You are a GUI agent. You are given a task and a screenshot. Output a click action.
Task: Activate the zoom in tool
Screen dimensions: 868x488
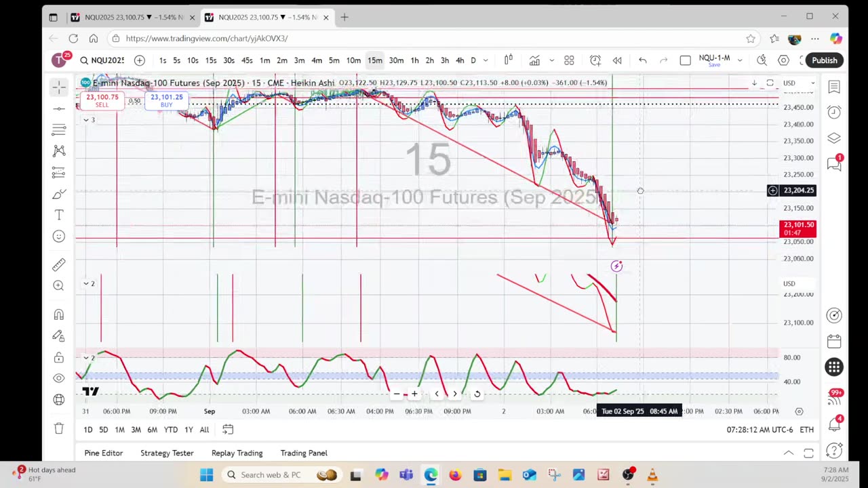[x=59, y=286]
